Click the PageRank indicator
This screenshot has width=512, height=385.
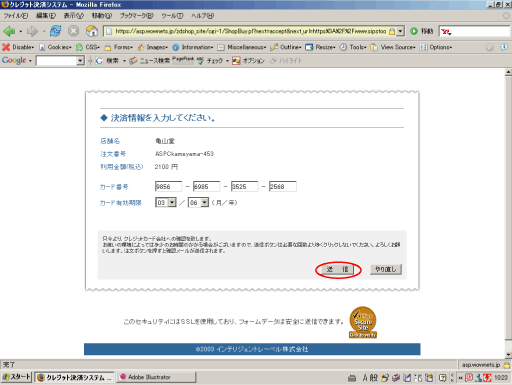(183, 59)
